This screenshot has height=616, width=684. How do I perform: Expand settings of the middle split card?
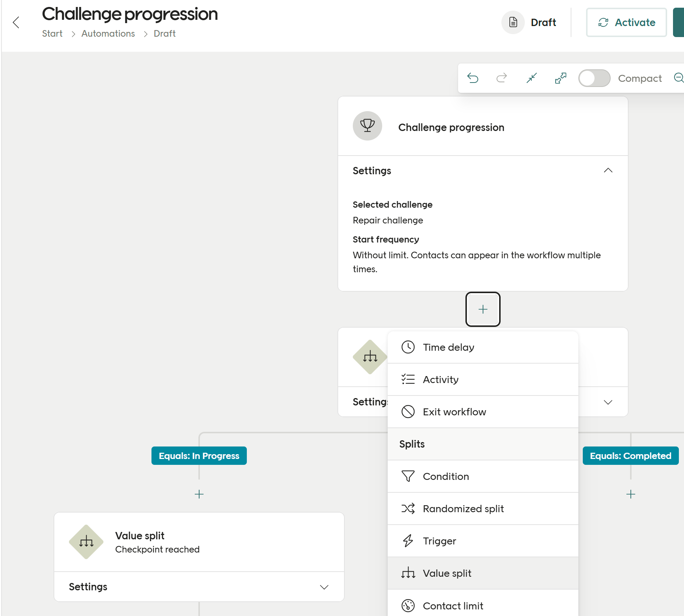click(x=608, y=402)
